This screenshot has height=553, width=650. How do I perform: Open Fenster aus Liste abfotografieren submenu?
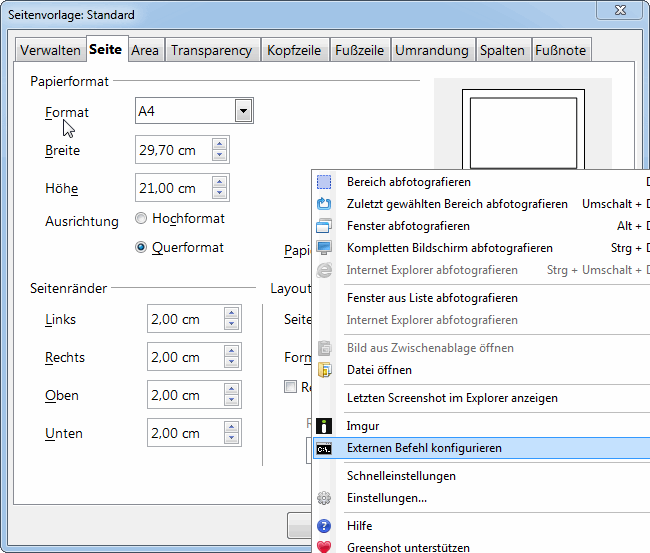coord(481,298)
